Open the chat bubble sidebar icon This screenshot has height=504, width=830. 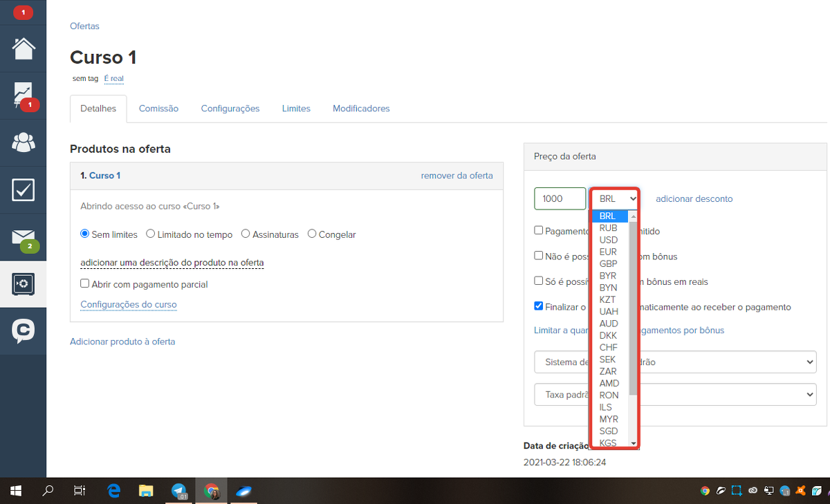[x=23, y=331]
